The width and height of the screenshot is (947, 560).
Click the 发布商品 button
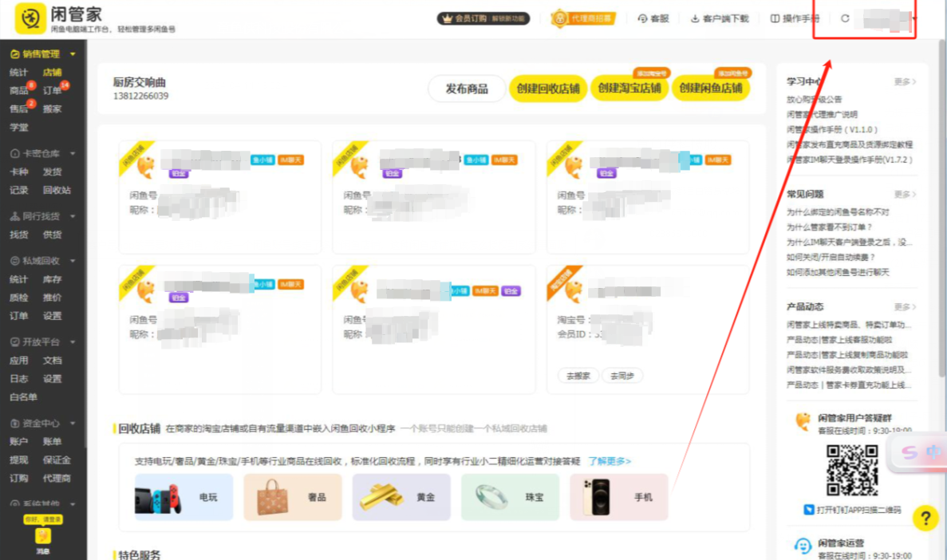click(466, 89)
